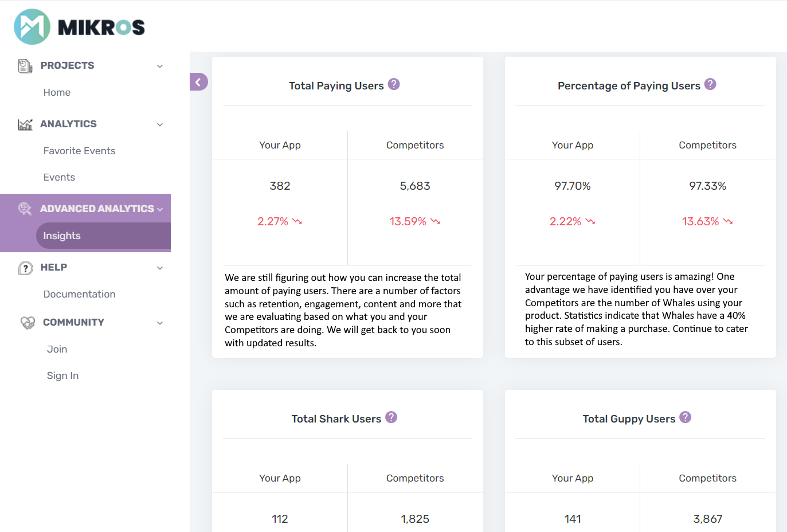787x532 pixels.
Task: Collapse the Projects section chevron
Action: pyautogui.click(x=160, y=66)
